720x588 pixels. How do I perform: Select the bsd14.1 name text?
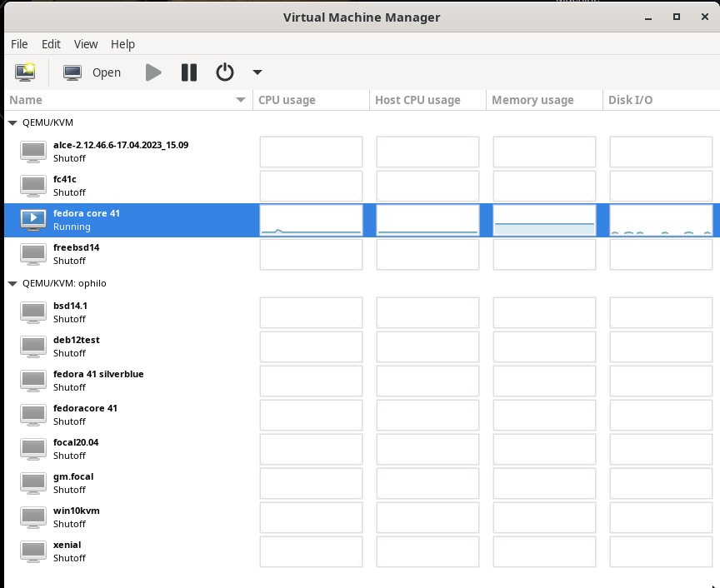[70, 306]
